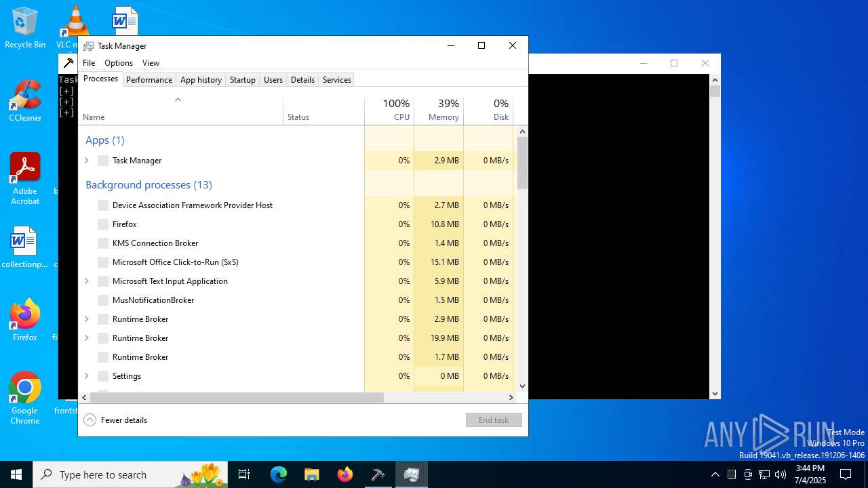
Task: Collapse to Fewer details view
Action: click(115, 420)
